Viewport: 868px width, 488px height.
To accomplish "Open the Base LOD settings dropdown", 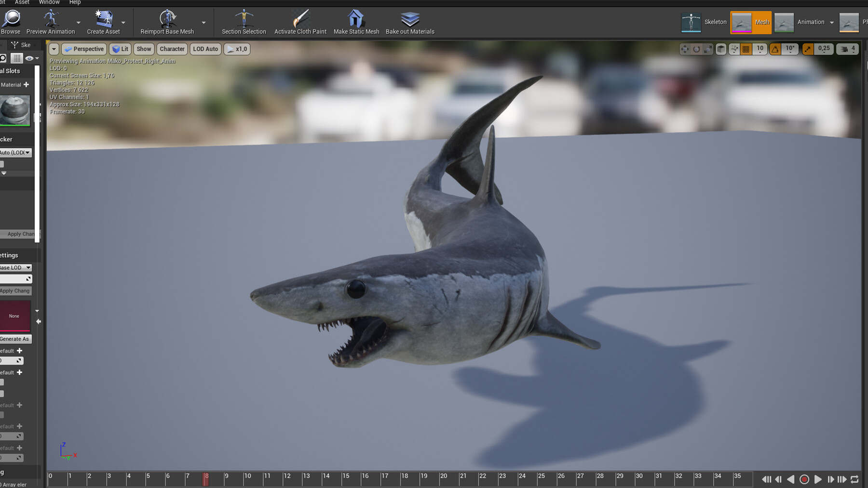I will pos(15,267).
